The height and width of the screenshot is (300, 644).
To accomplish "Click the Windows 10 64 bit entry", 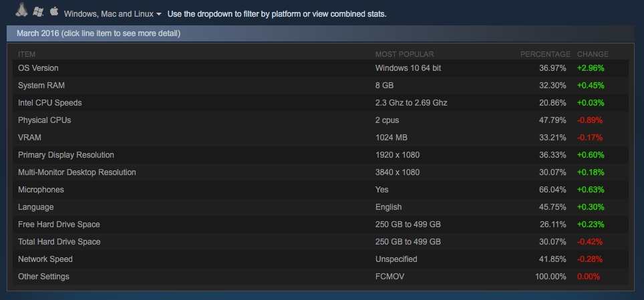I will point(408,68).
